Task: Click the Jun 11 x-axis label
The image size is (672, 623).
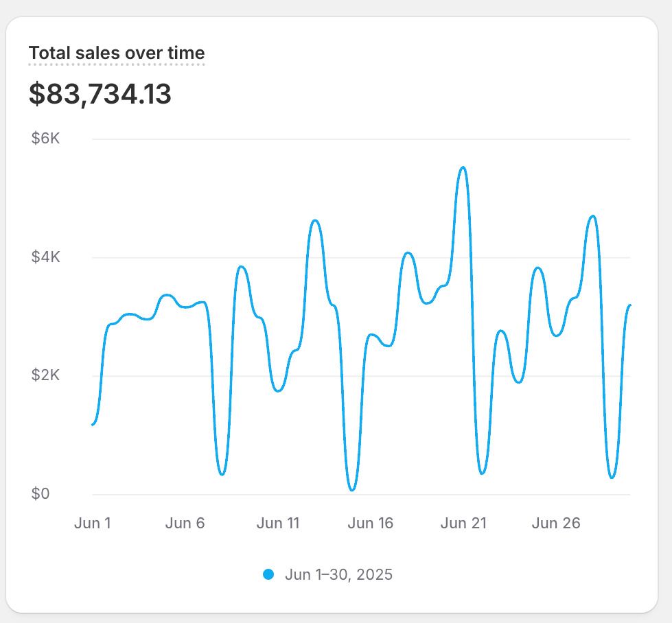Action: coord(278,523)
